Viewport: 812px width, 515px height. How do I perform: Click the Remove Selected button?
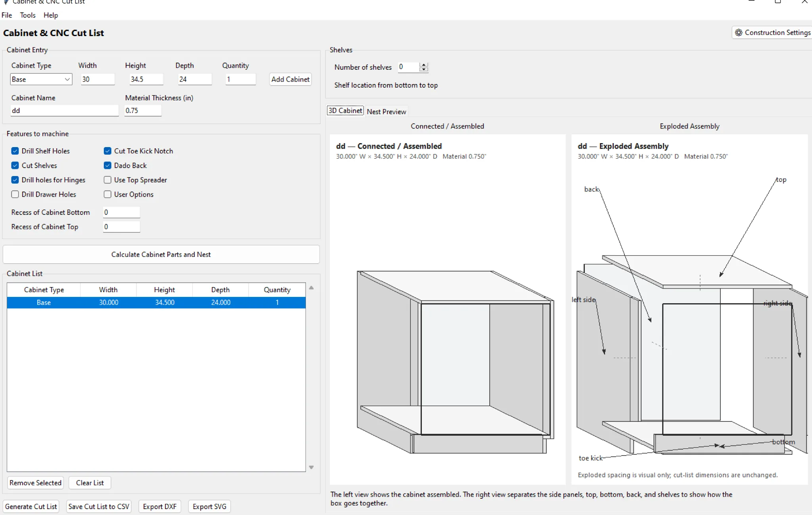35,482
